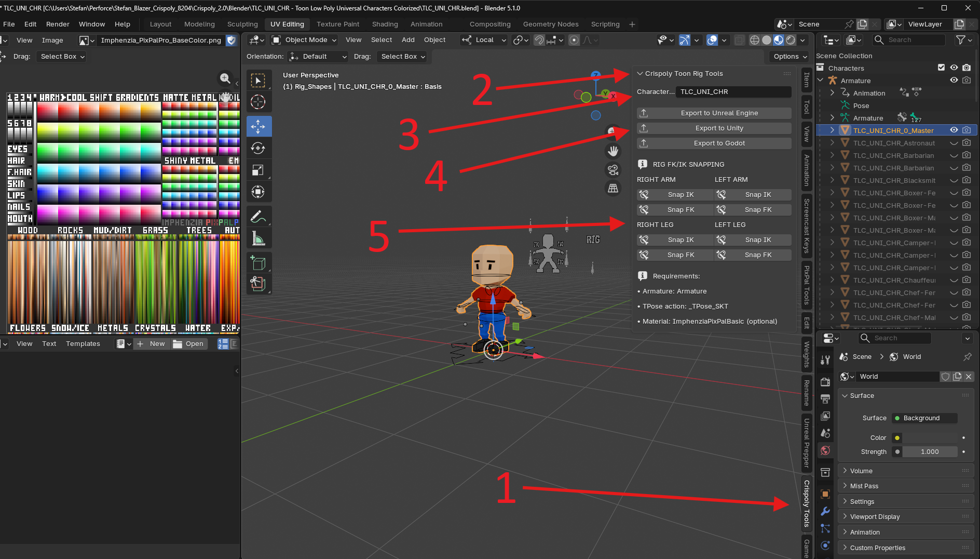Screen dimensions: 980x559
Task: Expand the Volume panel
Action: coord(906,471)
